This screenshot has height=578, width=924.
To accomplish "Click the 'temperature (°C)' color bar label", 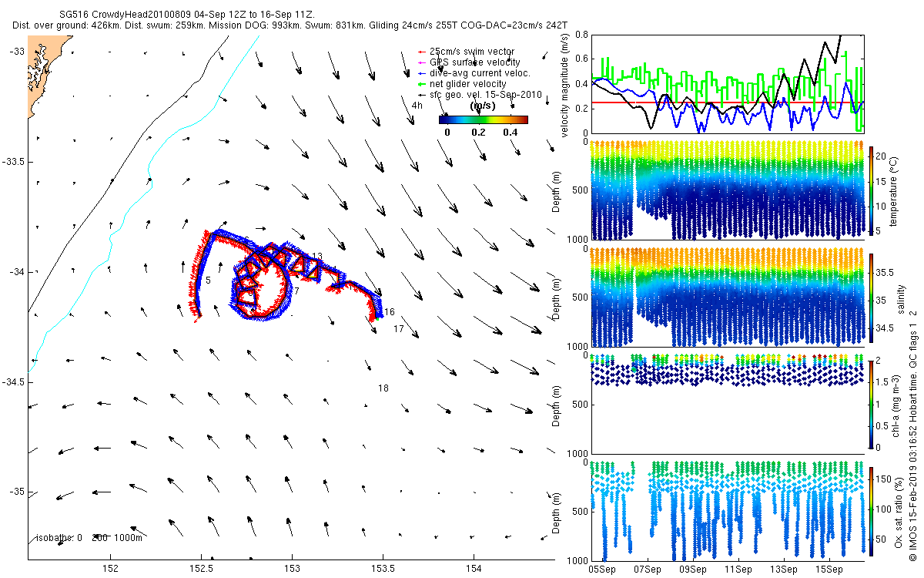I will click(896, 190).
